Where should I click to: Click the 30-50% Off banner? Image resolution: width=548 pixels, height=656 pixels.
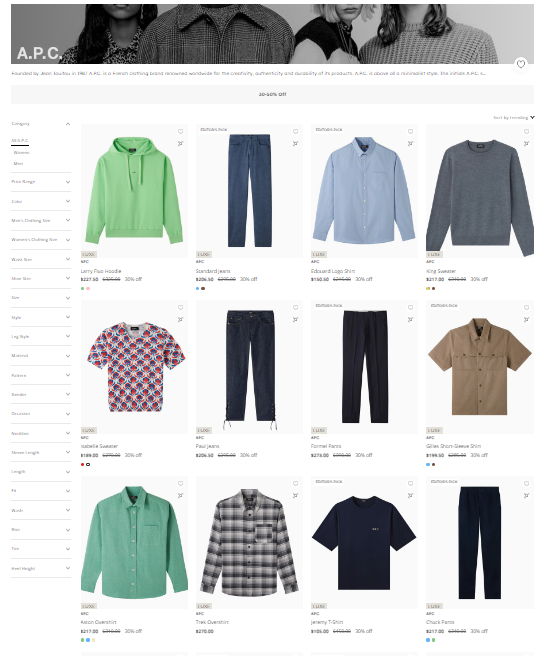click(x=272, y=95)
